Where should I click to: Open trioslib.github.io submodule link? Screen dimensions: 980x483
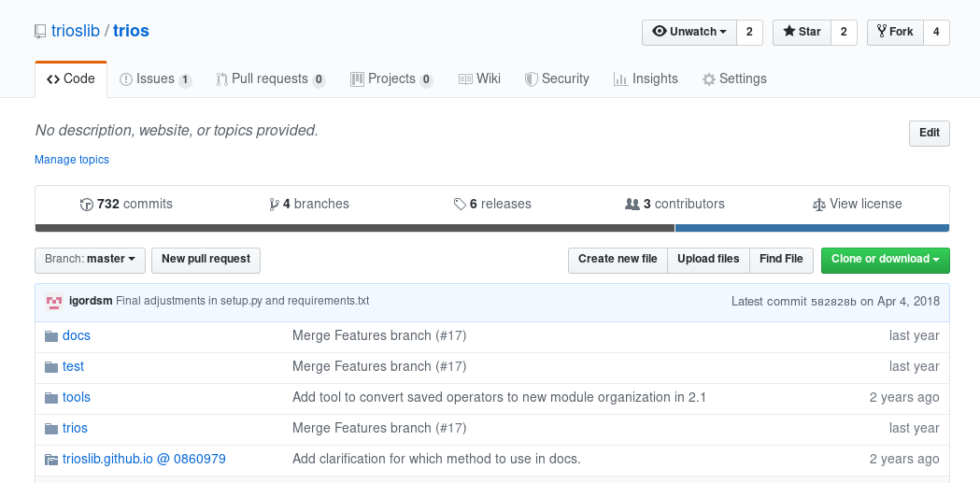[144, 460]
